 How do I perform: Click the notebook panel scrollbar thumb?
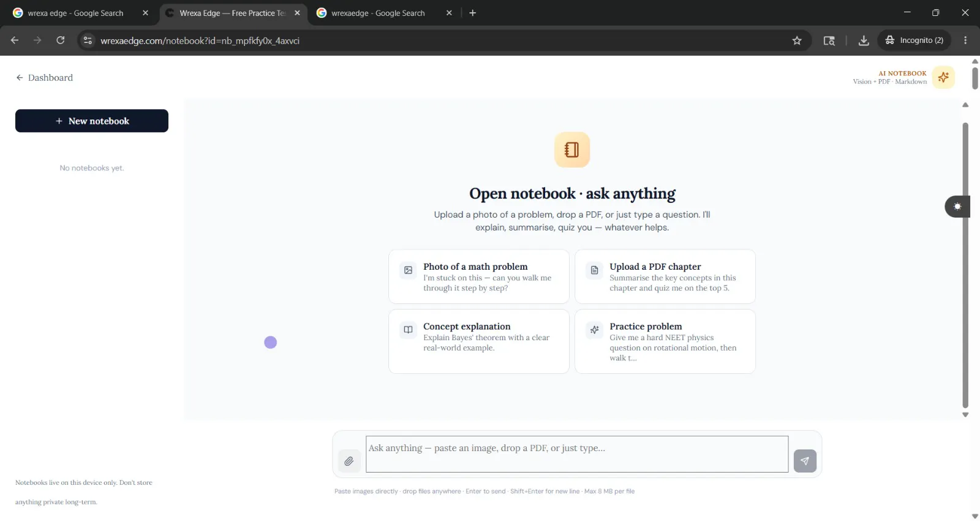(x=965, y=265)
